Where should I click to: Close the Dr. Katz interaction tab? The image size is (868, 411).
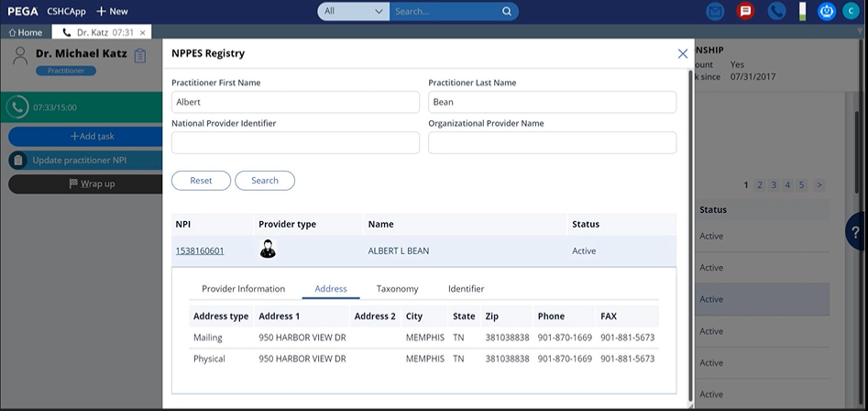(x=142, y=33)
